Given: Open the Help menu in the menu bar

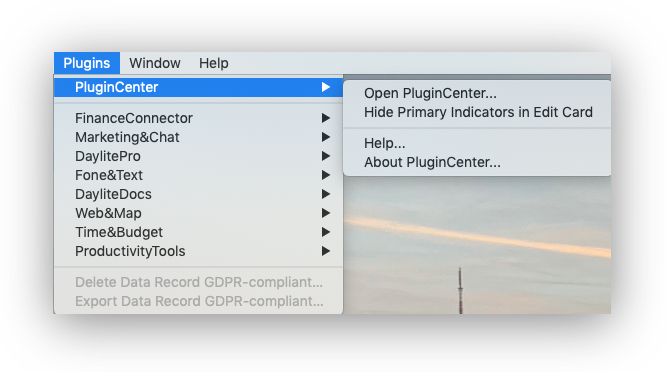Looking at the screenshot, I should 213,63.
